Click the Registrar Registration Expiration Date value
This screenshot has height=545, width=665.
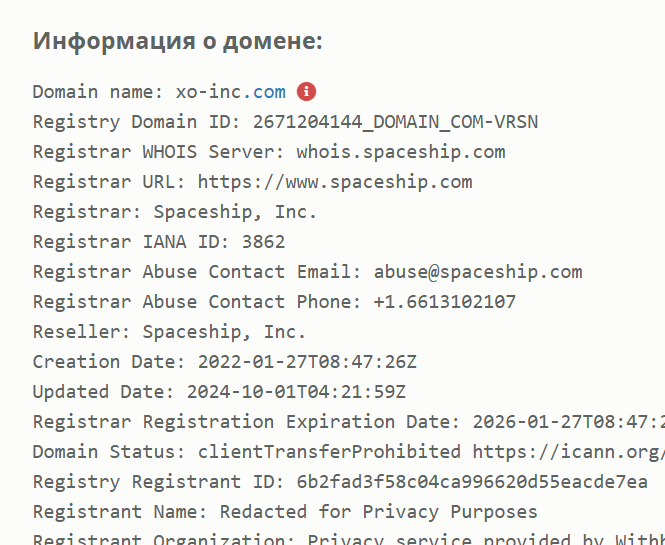[x=569, y=422]
